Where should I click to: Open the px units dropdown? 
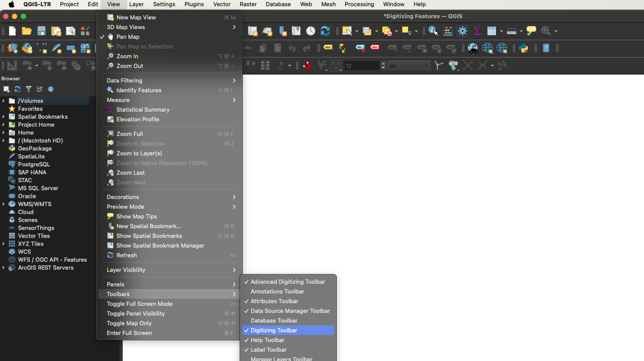tap(408, 65)
